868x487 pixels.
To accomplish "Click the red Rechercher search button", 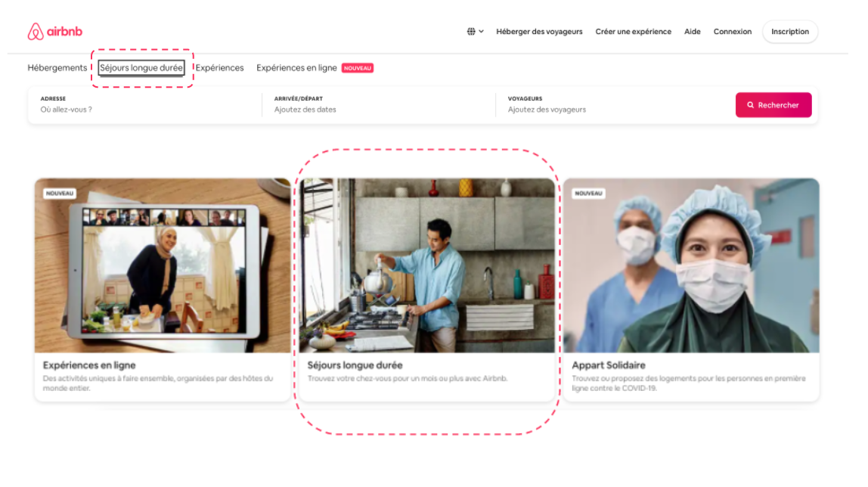I will [x=773, y=105].
